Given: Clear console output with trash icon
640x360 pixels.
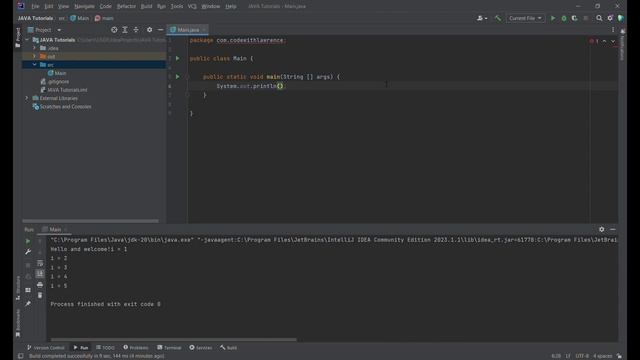Looking at the screenshot, I should (x=40, y=295).
